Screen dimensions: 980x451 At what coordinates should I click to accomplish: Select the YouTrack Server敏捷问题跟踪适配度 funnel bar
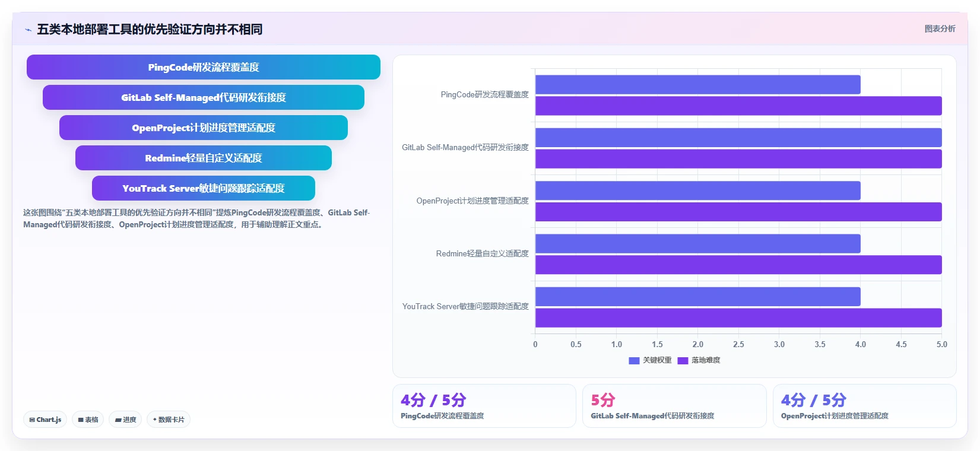(x=204, y=188)
